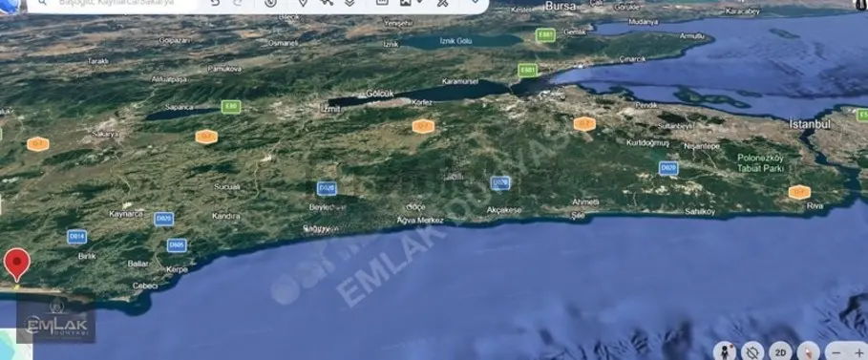Click the E80 green road shield
868x360 pixels.
pos(231,107)
